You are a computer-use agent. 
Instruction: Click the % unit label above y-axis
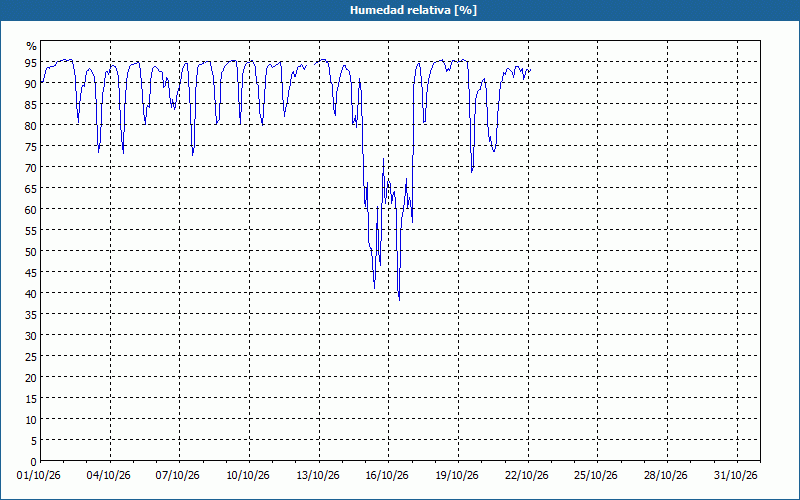[x=32, y=46]
